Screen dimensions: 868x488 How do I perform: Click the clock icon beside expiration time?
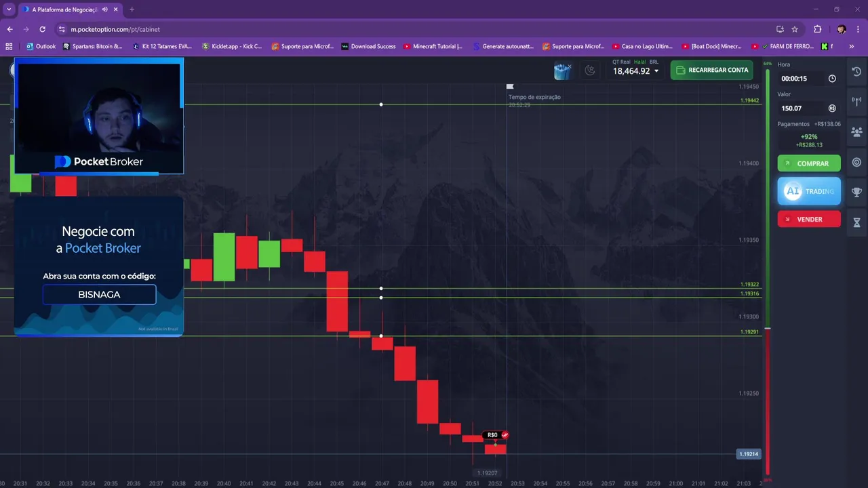point(832,79)
